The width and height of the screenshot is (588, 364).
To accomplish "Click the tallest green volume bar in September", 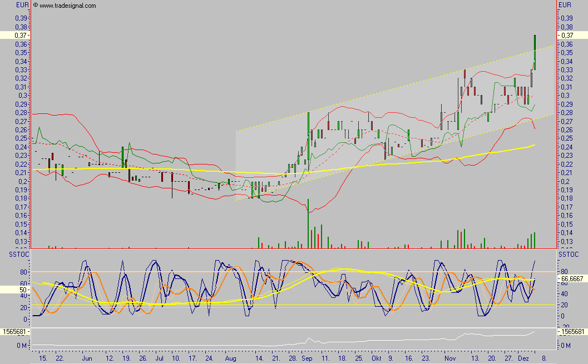I will (308, 222).
